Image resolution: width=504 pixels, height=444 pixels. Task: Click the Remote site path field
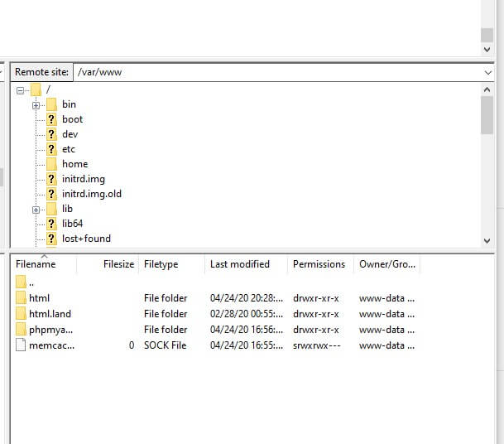279,72
